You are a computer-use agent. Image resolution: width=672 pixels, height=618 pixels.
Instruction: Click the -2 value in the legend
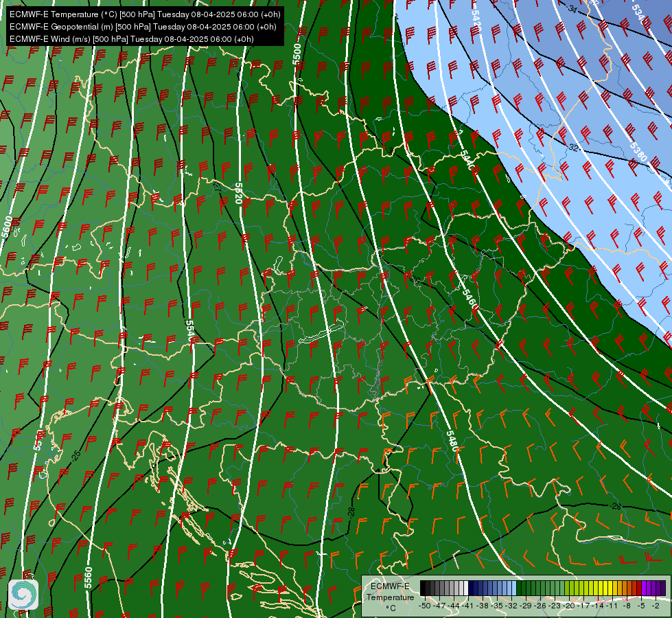[x=656, y=606]
